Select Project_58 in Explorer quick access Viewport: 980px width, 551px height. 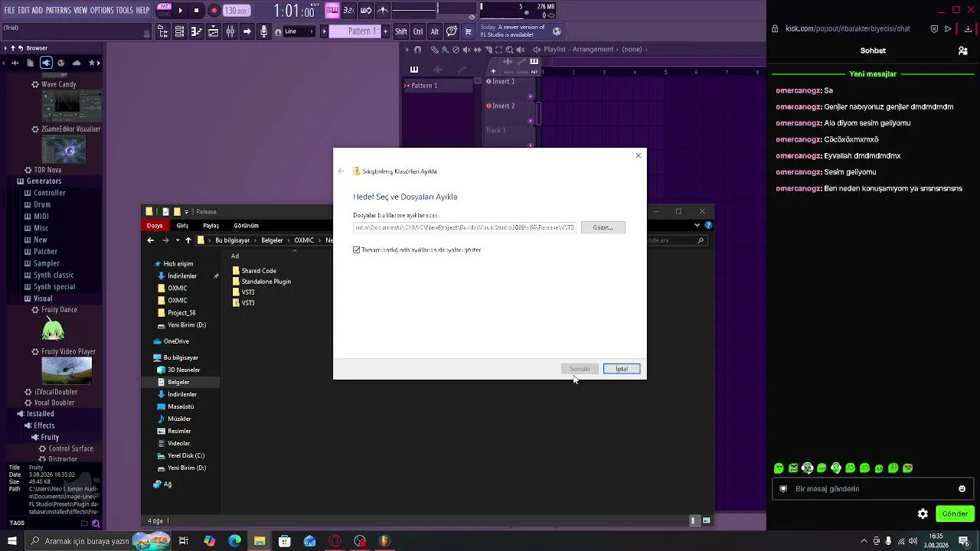pos(181,313)
